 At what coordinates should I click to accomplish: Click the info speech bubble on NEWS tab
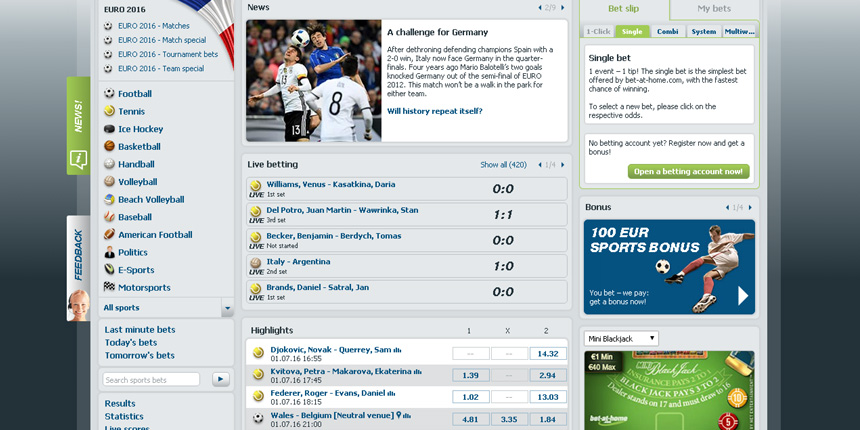coord(78,160)
